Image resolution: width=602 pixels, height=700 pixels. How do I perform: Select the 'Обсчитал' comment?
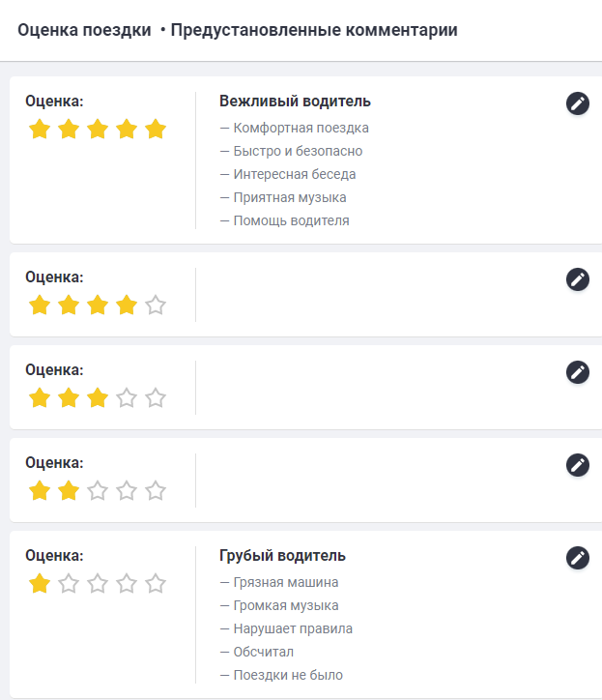point(263,652)
